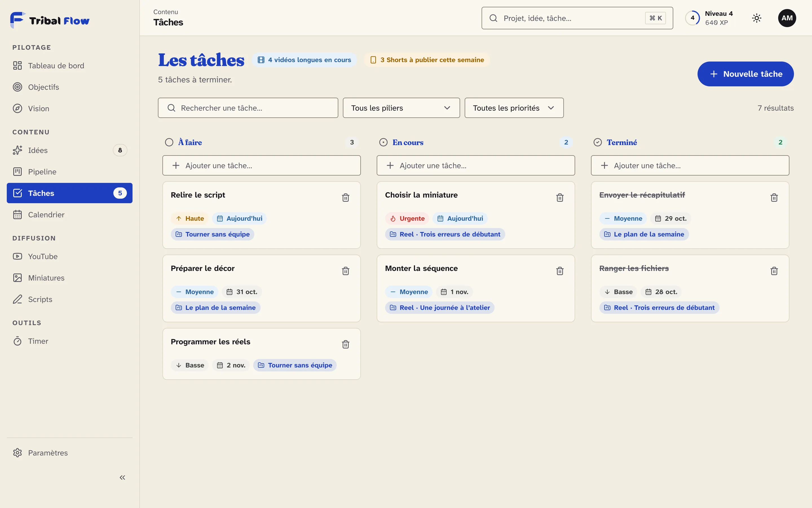
Task: Click the Tribal Flow logo
Action: pos(50,20)
